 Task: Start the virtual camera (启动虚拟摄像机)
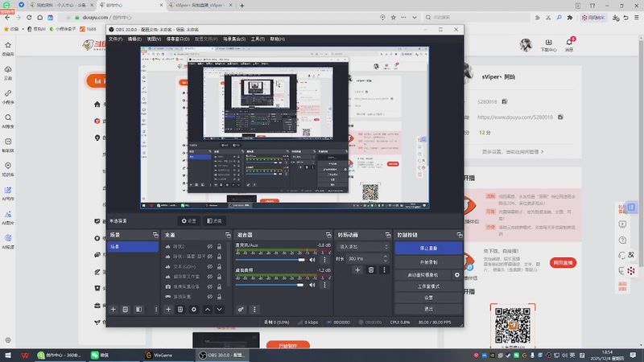click(x=423, y=275)
